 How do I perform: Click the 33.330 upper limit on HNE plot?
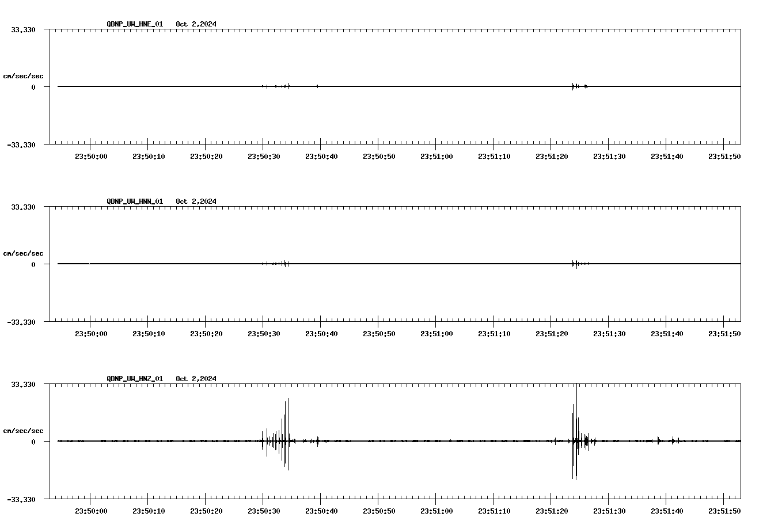tap(23, 29)
